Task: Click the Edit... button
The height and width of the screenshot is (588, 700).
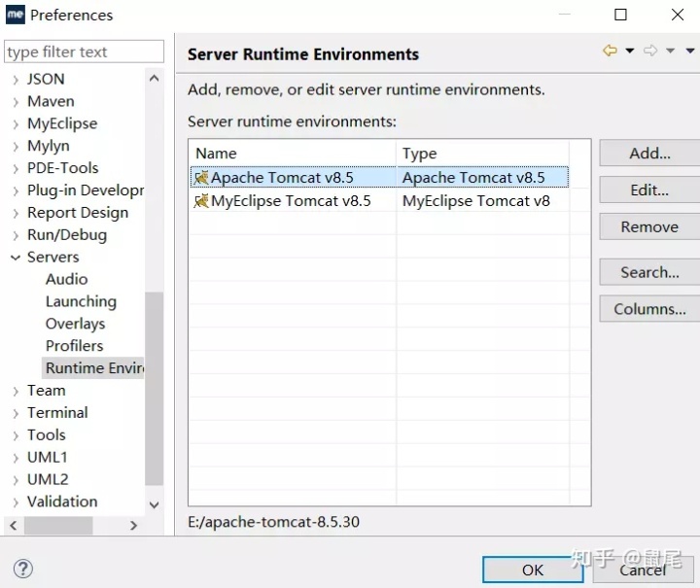Action: pos(649,190)
